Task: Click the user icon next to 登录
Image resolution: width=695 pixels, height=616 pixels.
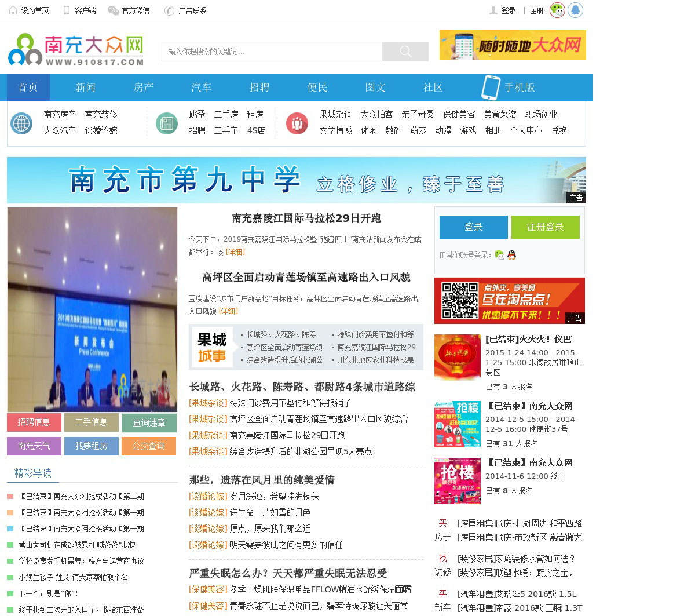Action: coord(493,10)
